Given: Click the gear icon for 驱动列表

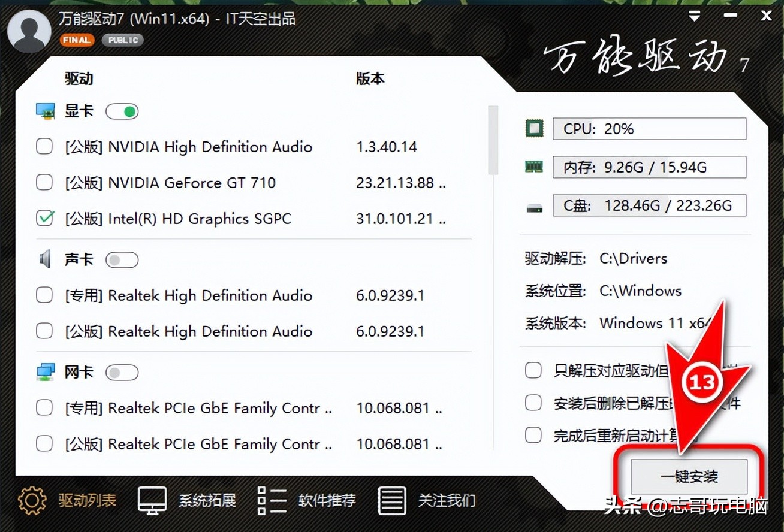Looking at the screenshot, I should (x=32, y=501).
